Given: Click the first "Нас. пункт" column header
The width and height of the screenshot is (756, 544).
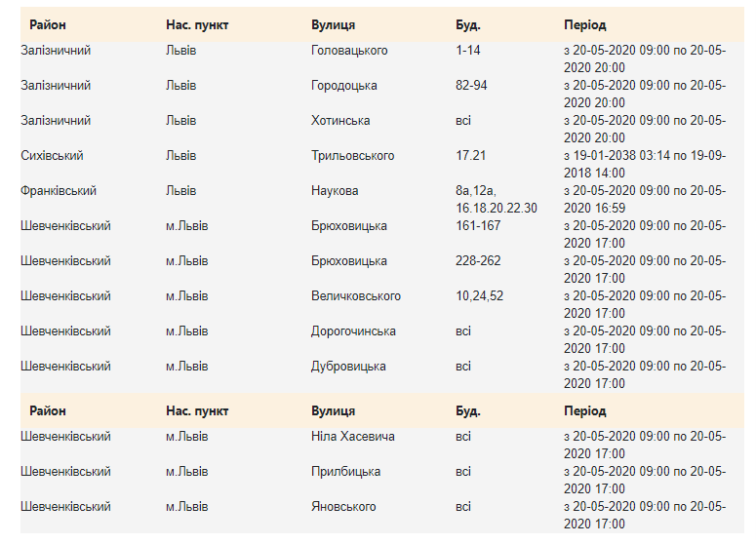Looking at the screenshot, I should 197,24.
